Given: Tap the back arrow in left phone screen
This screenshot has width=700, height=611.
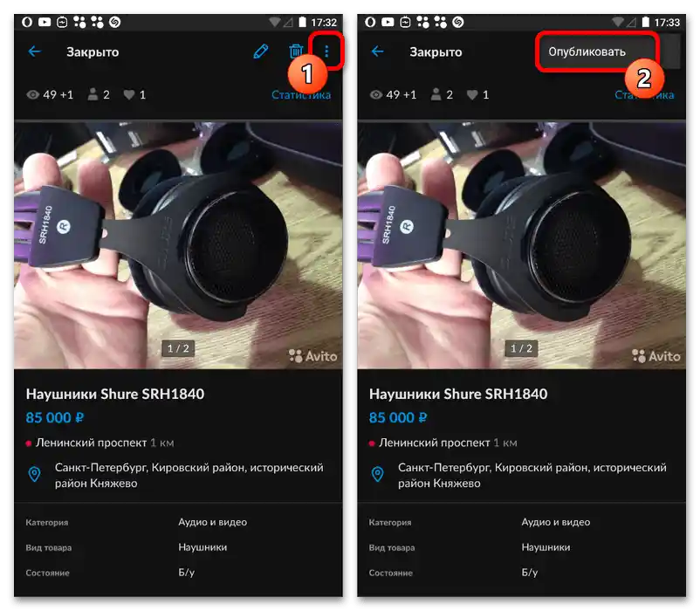Looking at the screenshot, I should tap(34, 51).
